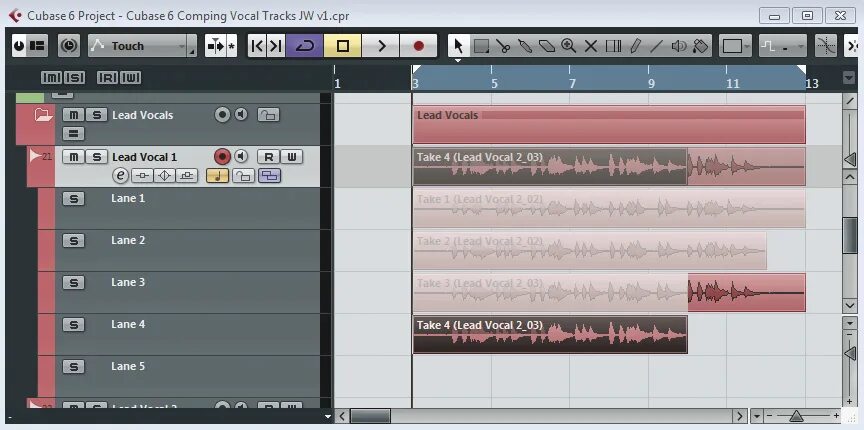Toggle Show Lanes on Lead Vocal 1
Image resolution: width=864 pixels, height=430 pixels.
pyautogui.click(x=269, y=175)
